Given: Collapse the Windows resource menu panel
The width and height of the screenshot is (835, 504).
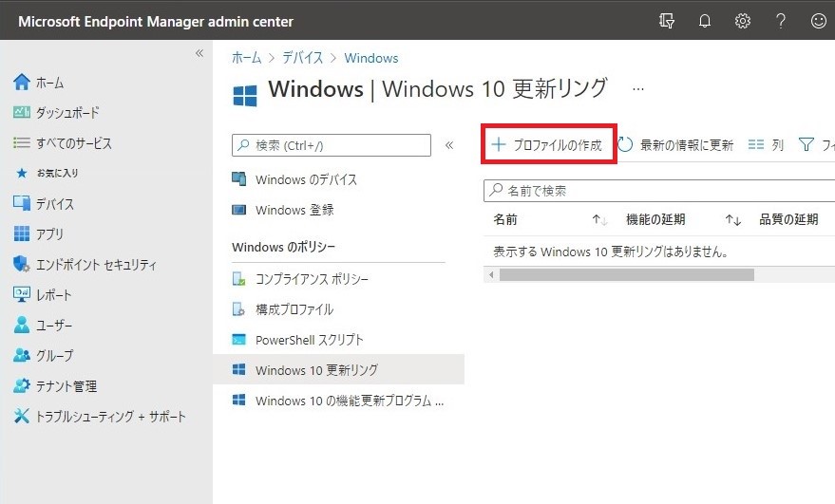Looking at the screenshot, I should click(449, 145).
